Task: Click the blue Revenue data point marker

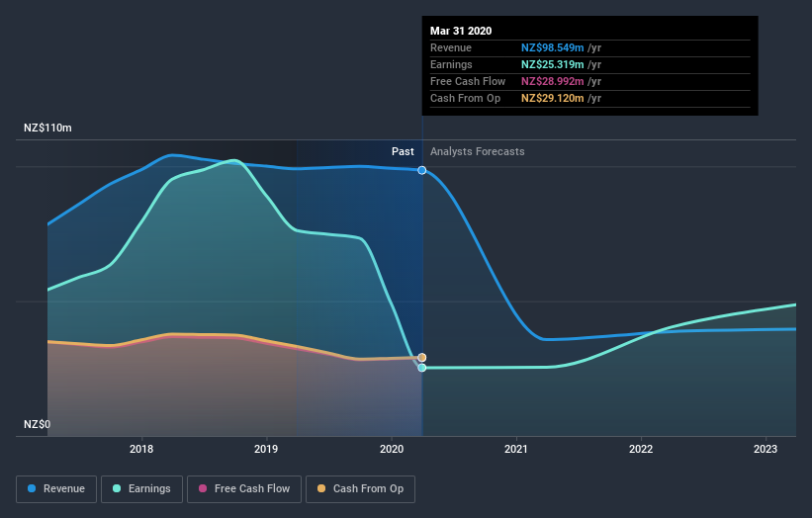Action: 422,170
